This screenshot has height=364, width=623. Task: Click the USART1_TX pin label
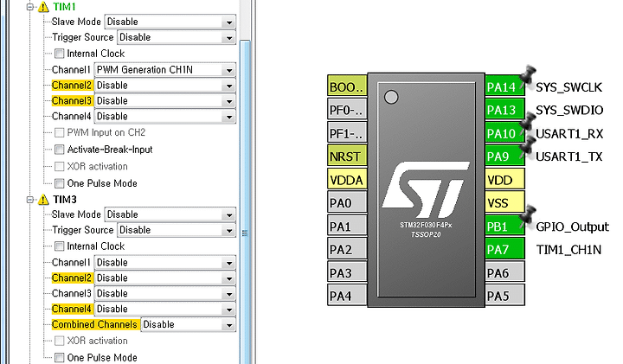tap(568, 156)
